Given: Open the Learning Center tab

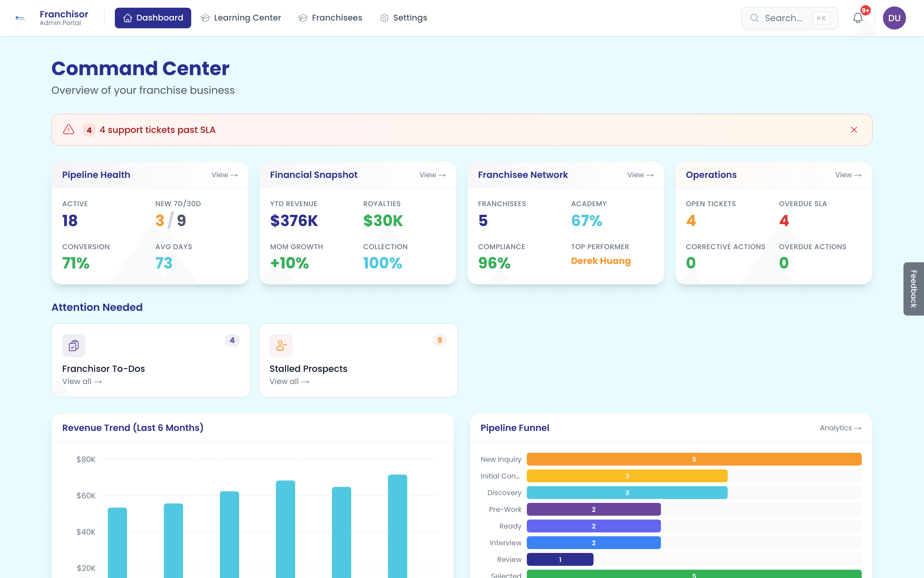Looking at the screenshot, I should click(241, 18).
